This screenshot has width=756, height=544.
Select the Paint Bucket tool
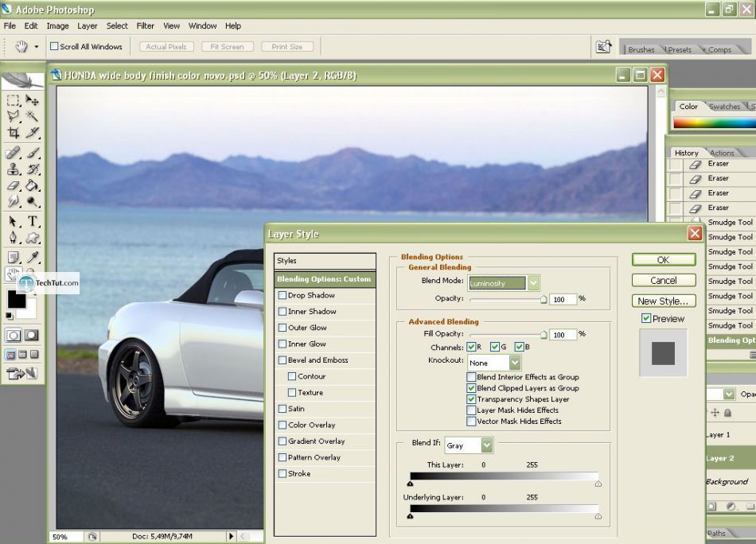32,185
